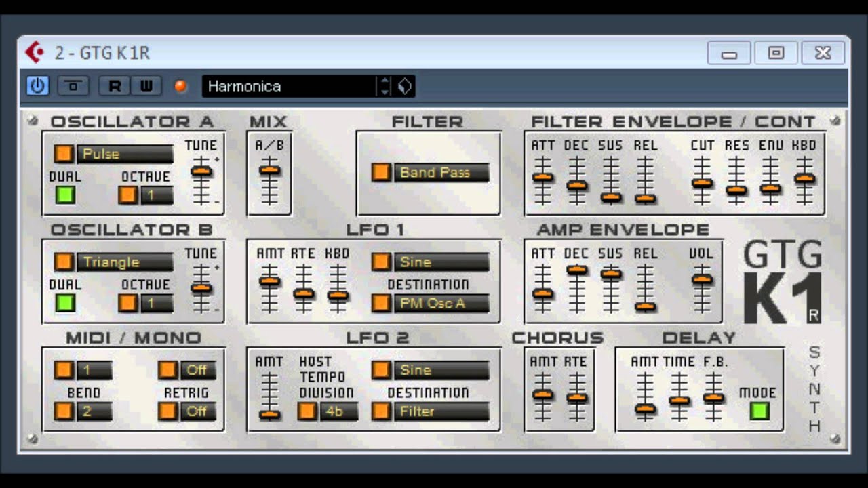Image resolution: width=868 pixels, height=488 pixels.
Task: Open LFO 2 Sine waveform selector
Action: point(441,370)
